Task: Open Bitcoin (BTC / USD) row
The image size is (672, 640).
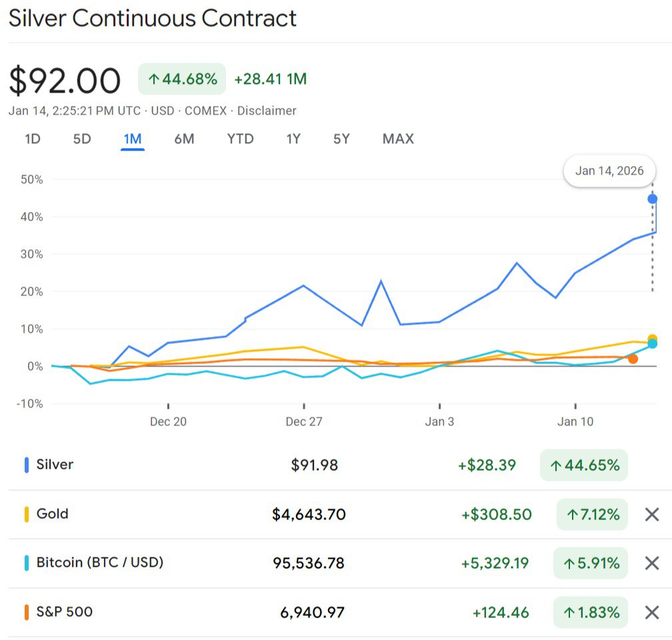Action: [99, 563]
